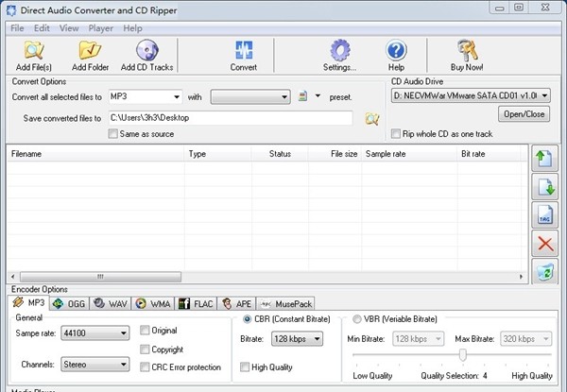
Task: Open the View menu
Action: point(69,28)
